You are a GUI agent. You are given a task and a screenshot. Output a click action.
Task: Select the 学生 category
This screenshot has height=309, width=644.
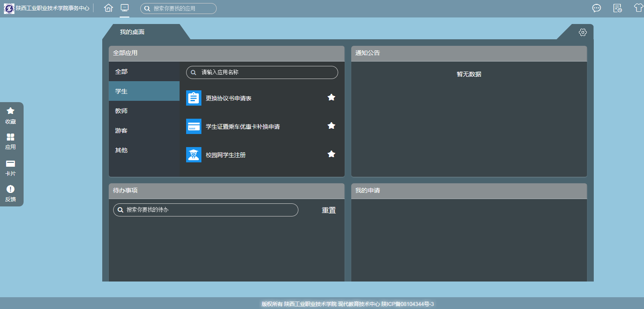144,91
